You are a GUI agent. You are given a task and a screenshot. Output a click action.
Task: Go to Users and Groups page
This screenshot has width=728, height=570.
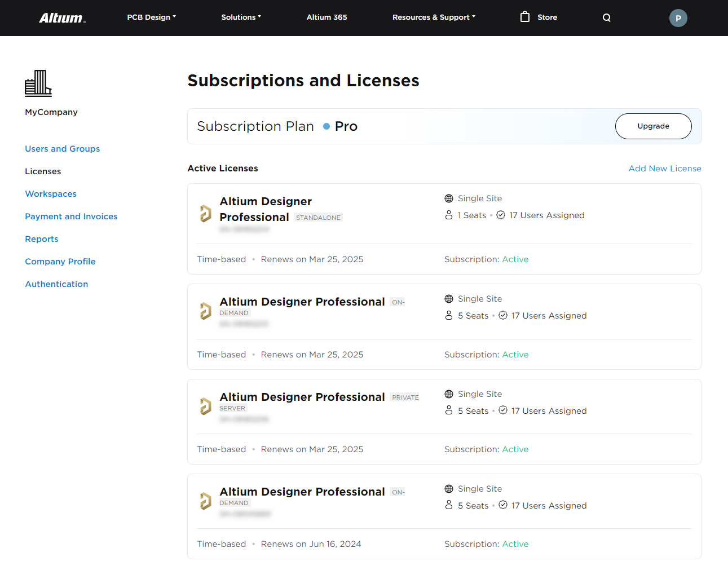click(x=63, y=149)
